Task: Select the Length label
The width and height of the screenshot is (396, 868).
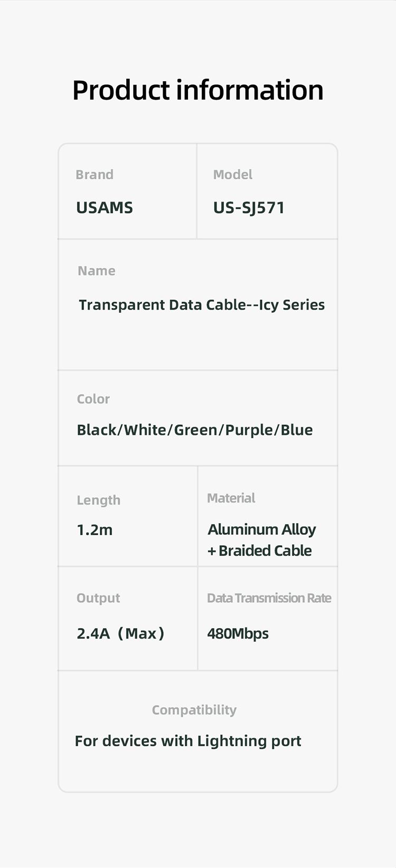Action: point(99,500)
